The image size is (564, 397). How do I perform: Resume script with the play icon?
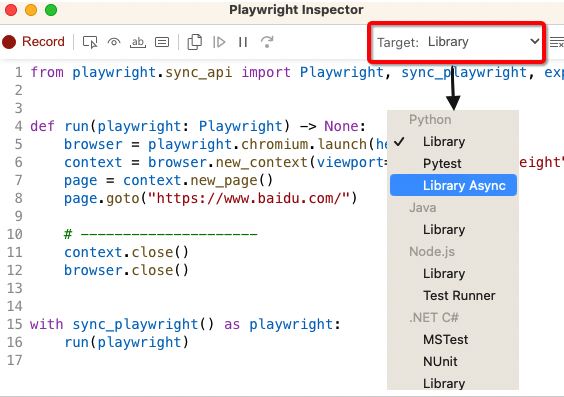pos(219,42)
